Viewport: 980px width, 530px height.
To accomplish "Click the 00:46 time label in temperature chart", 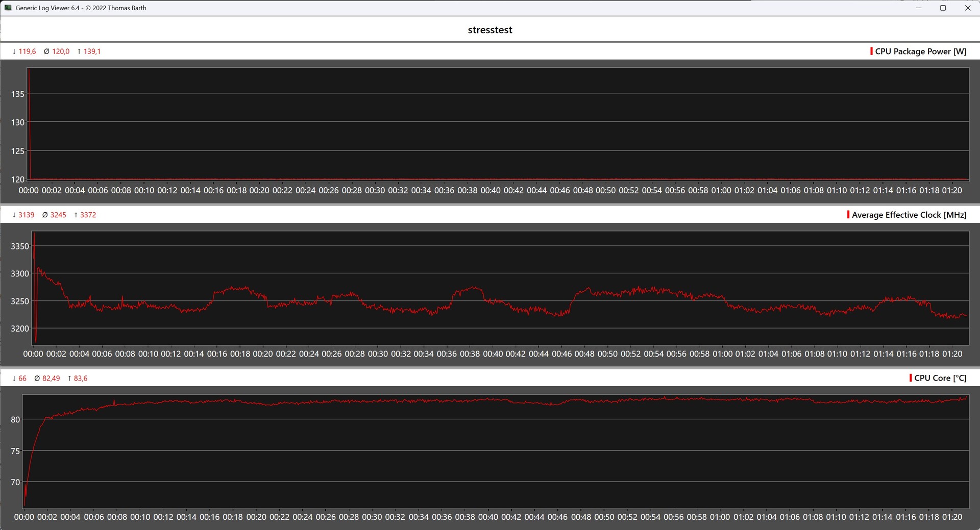I will (557, 517).
